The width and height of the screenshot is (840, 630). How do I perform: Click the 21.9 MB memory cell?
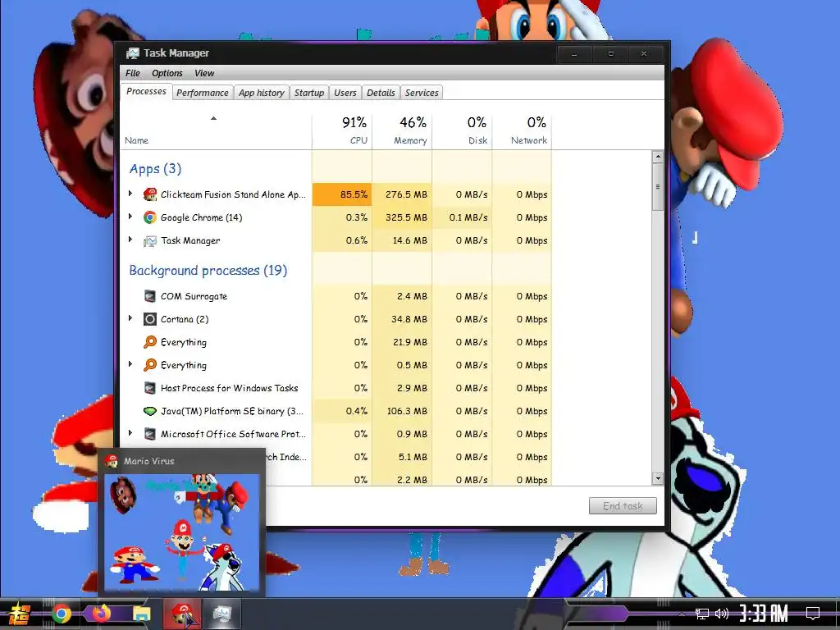point(402,342)
